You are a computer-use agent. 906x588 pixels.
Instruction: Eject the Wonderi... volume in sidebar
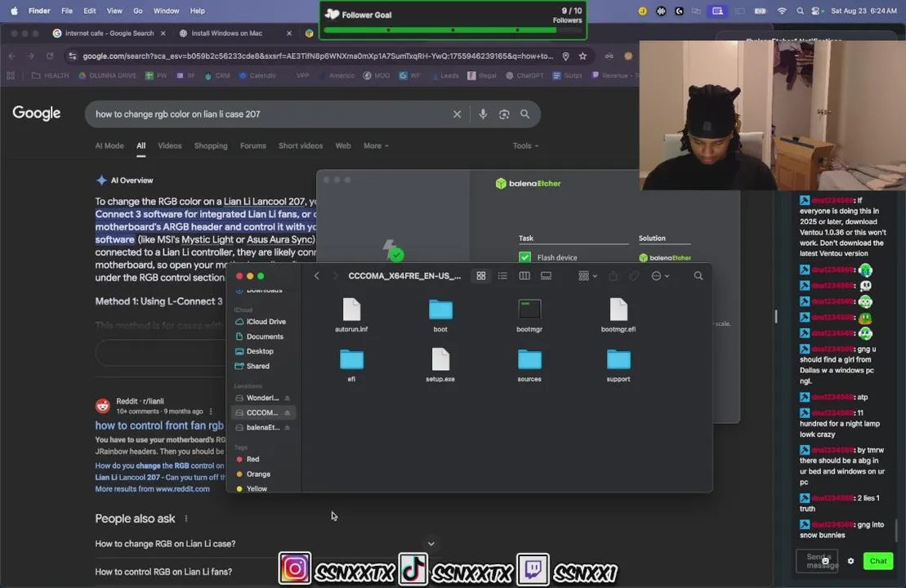click(288, 398)
